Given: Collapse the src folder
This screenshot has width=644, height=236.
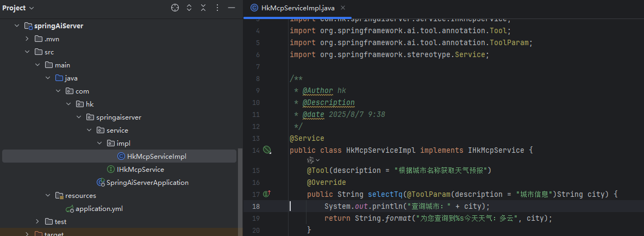Looking at the screenshot, I should coord(27,52).
